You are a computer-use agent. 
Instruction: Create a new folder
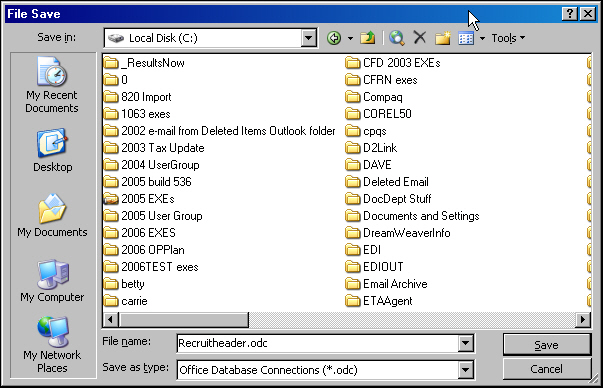pos(443,38)
